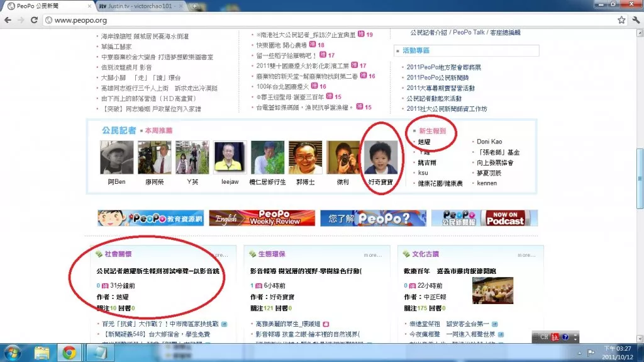Open the 嘉義市雞肉飯節 article thumbnail
Viewport: 644px width, 362px height.
[x=492, y=290]
